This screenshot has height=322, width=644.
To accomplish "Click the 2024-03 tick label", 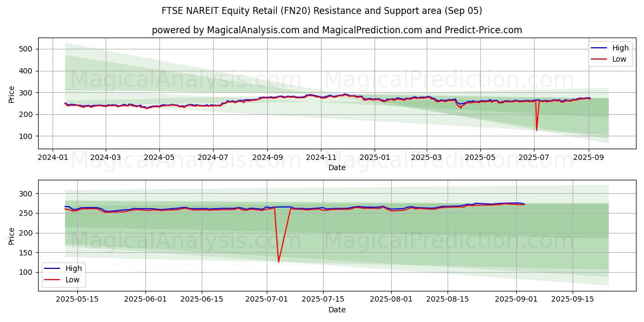I will coord(105,158).
